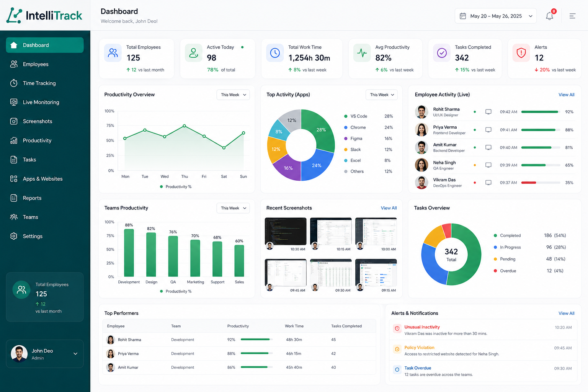Image resolution: width=588 pixels, height=392 pixels.
Task: Click the Active Today user icon
Action: tap(194, 53)
